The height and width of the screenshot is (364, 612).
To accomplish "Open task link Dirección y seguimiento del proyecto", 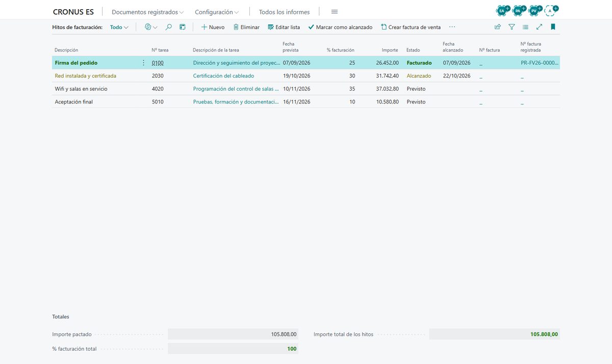I will [236, 63].
